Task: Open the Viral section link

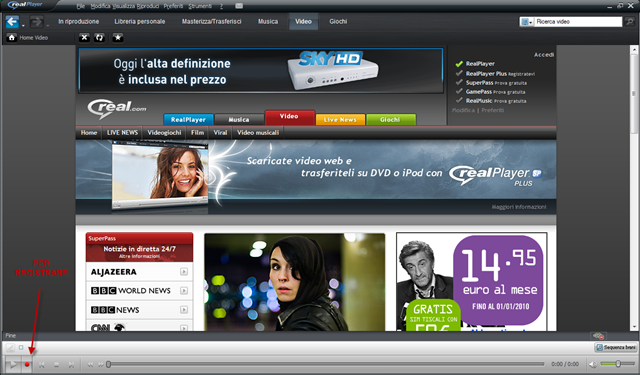Action: (220, 133)
